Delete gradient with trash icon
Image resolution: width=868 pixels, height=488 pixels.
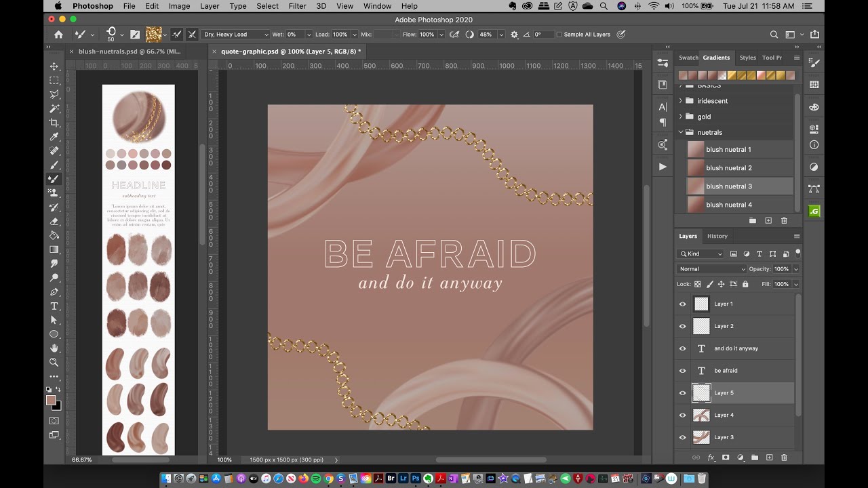click(784, 221)
